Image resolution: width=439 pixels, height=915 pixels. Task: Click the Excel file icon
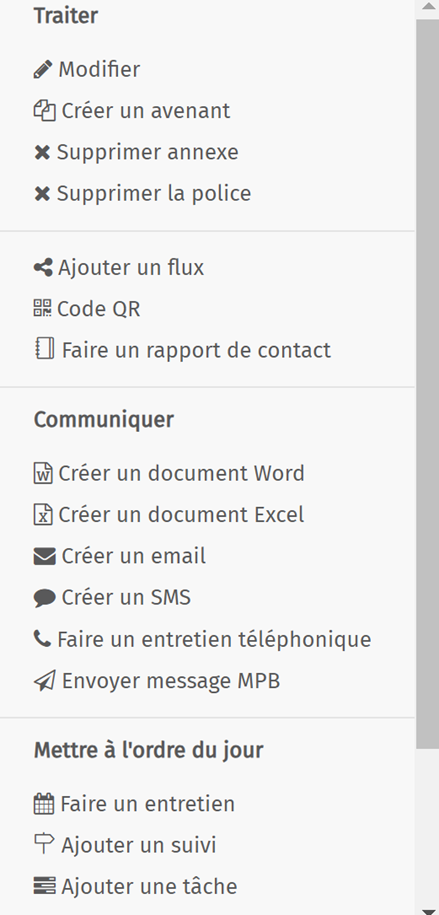[43, 514]
